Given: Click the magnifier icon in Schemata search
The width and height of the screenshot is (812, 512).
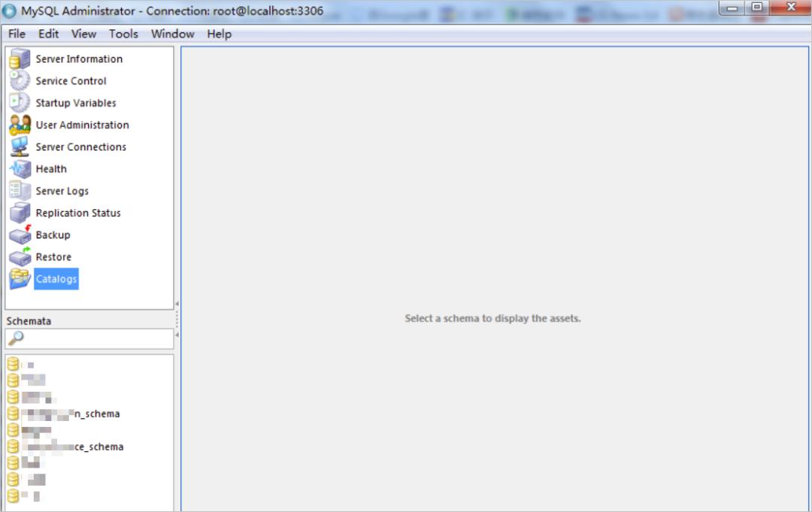Looking at the screenshot, I should 16,339.
